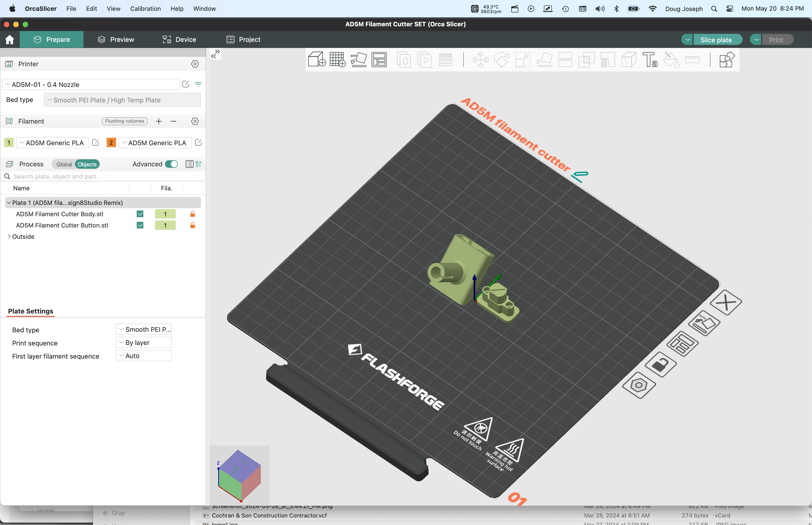Uncheck AD5M Filament Cutter Button.stl printable checkbox
This screenshot has height=525, width=812.
pos(140,225)
